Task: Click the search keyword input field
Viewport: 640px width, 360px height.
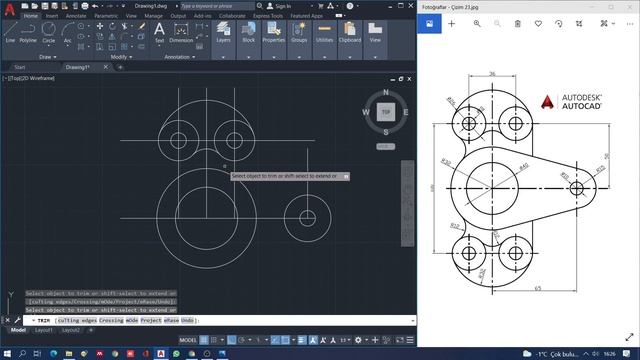Action: click(x=218, y=6)
